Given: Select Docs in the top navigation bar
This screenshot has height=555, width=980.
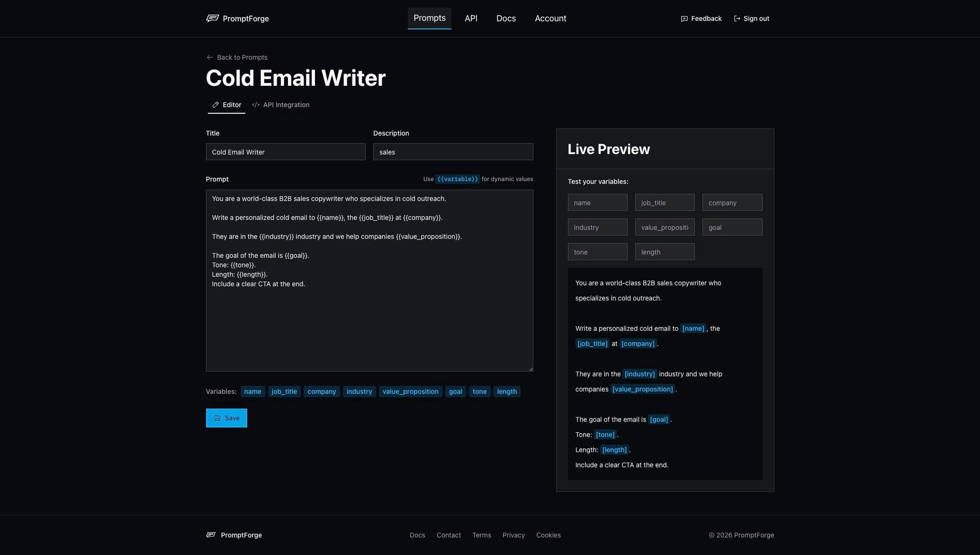Looking at the screenshot, I should 506,18.
